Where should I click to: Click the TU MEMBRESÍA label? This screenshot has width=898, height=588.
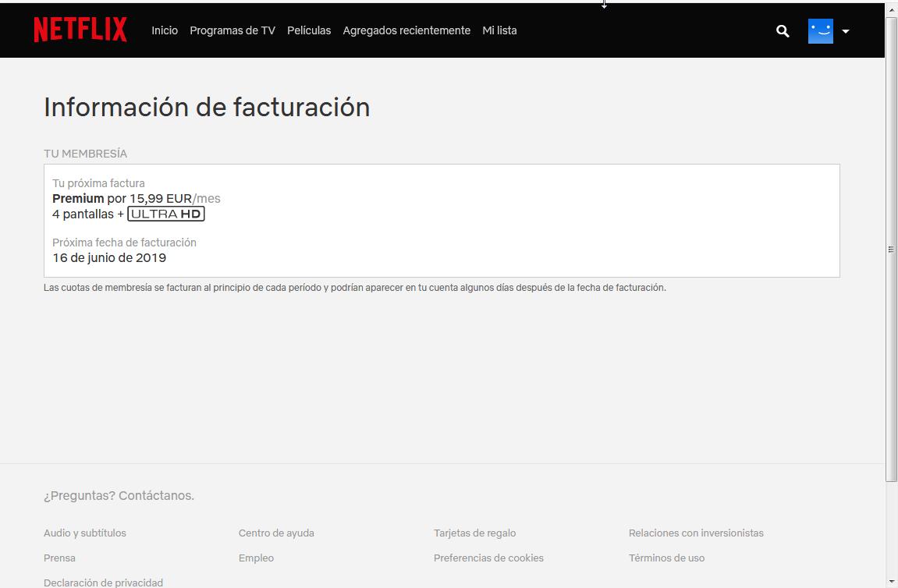click(x=85, y=154)
